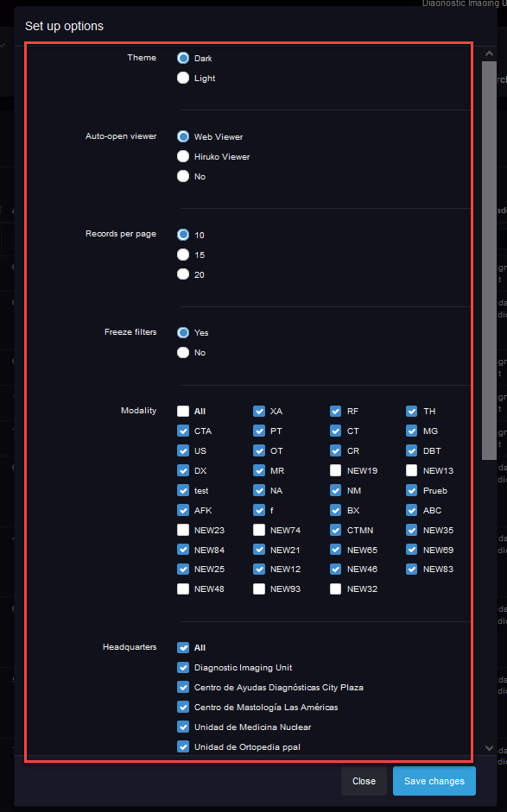The width and height of the screenshot is (507, 812).
Task: Deselect Centro de Mastología Las Américas
Action: [183, 708]
